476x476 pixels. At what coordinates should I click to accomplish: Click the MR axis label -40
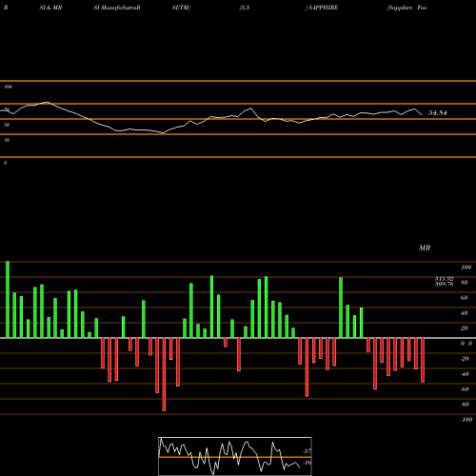[465, 374]
